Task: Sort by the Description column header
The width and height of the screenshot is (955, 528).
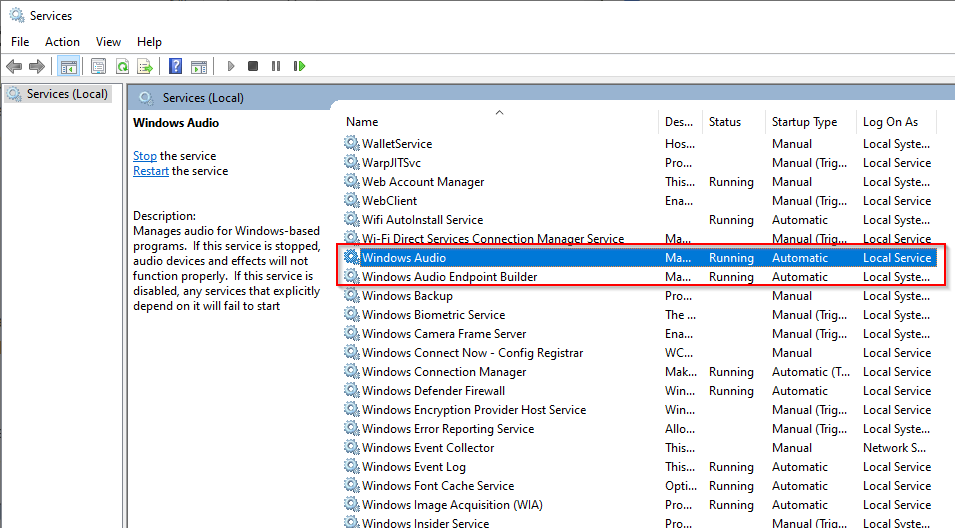Action: (x=678, y=122)
